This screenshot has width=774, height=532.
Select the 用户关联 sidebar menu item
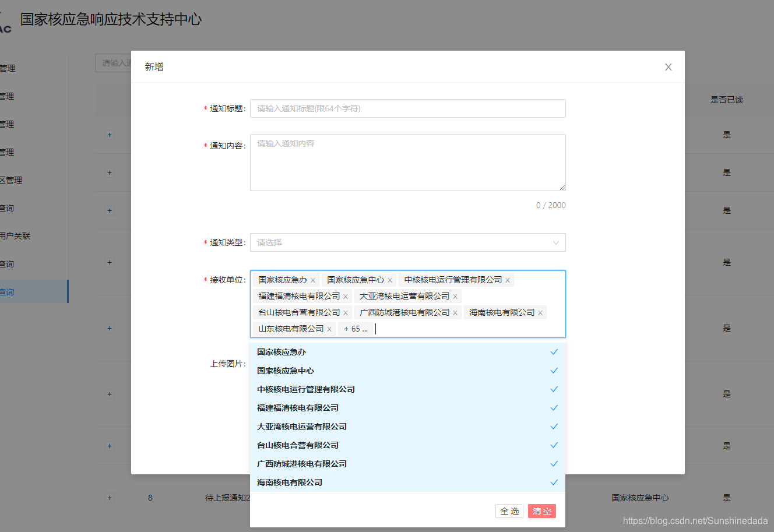(x=14, y=235)
